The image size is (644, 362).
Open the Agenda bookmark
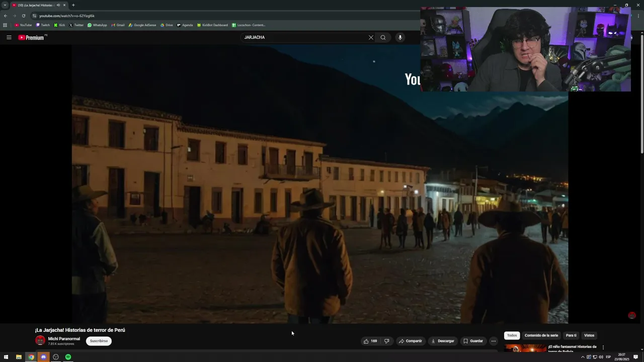(x=185, y=25)
